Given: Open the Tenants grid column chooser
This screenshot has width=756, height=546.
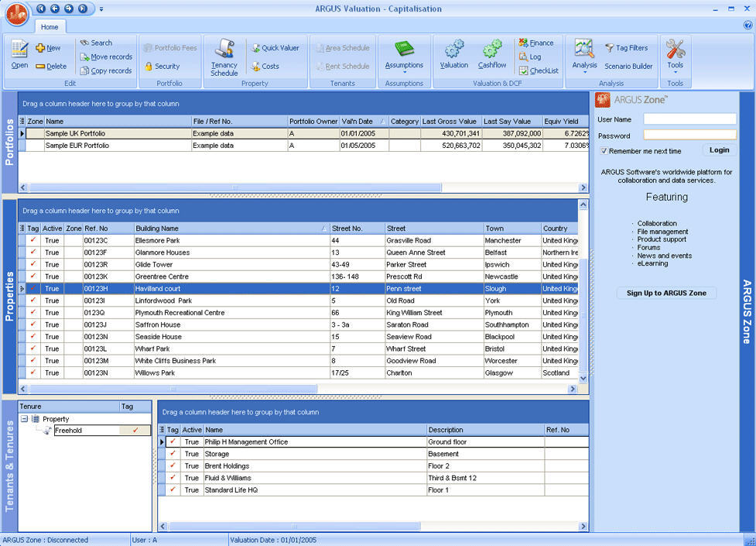Looking at the screenshot, I should tap(162, 429).
